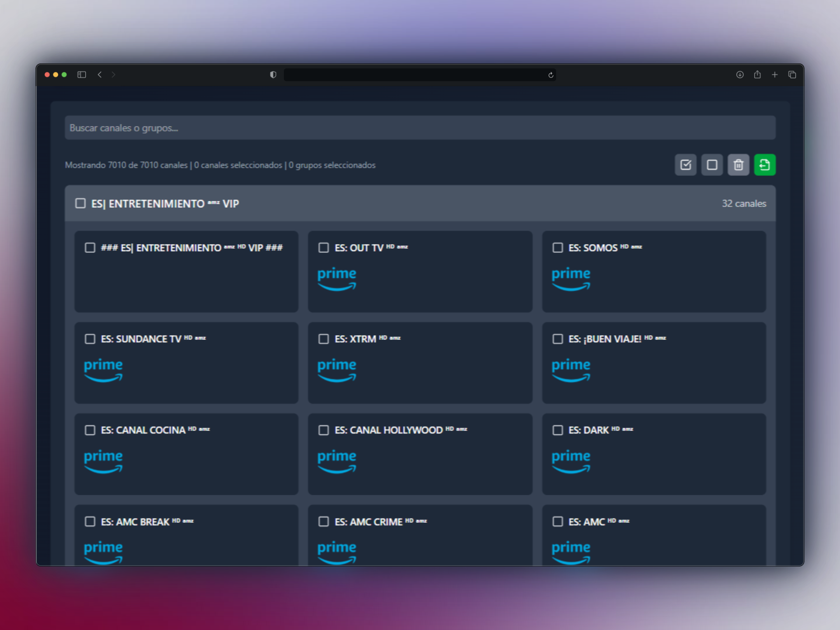Click the delete selected channels trash icon
This screenshot has height=630, width=840.
[x=738, y=165]
